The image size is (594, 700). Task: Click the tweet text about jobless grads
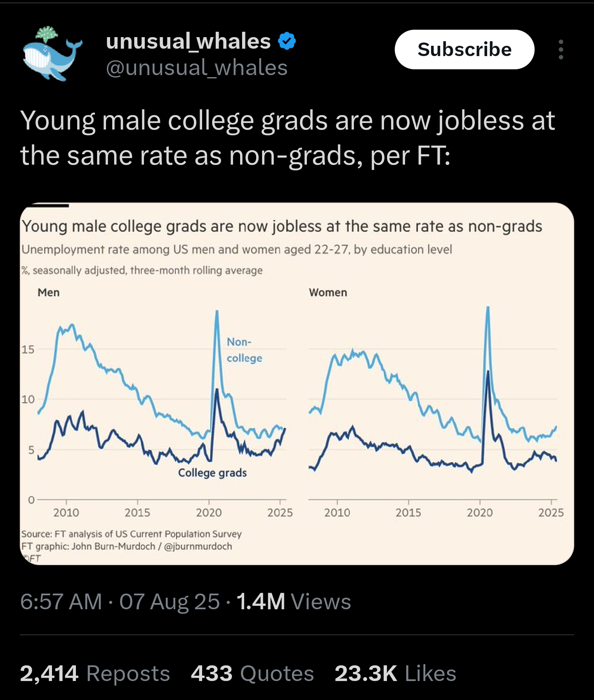coord(287,138)
